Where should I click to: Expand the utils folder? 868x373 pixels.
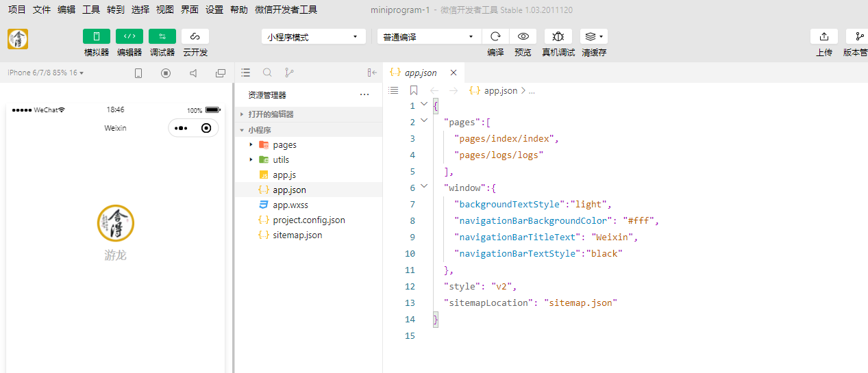(x=309, y=159)
